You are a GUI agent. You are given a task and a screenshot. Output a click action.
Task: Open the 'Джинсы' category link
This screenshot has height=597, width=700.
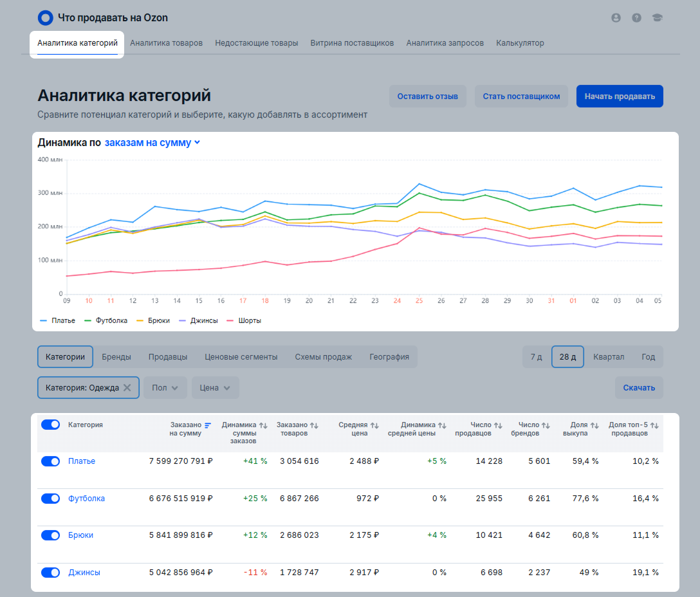coord(84,573)
